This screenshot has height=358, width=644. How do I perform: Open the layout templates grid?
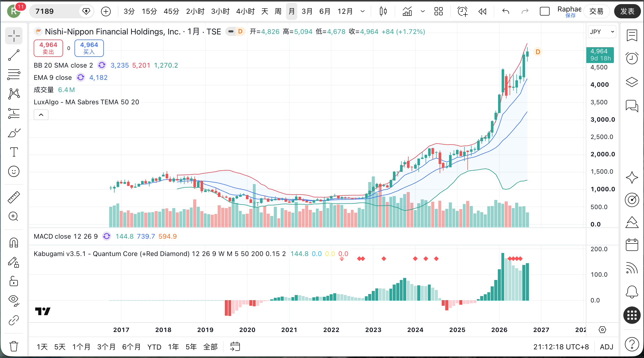pos(439,11)
